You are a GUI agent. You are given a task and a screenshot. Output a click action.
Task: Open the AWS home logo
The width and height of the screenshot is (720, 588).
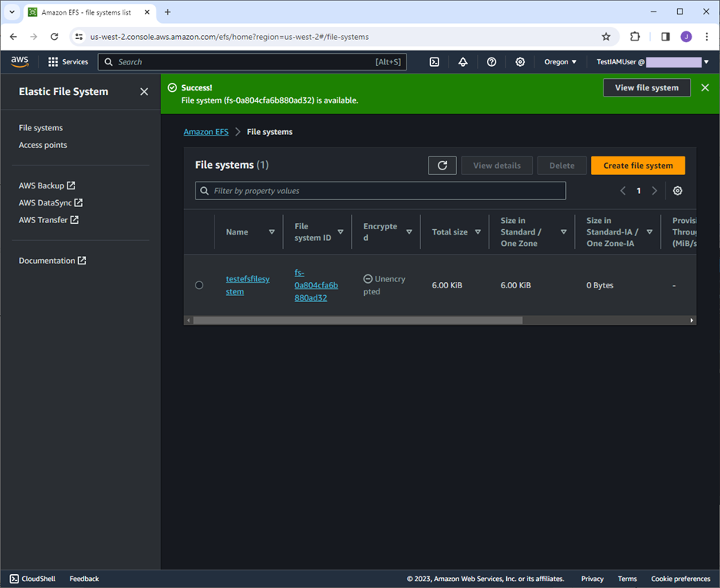click(20, 61)
